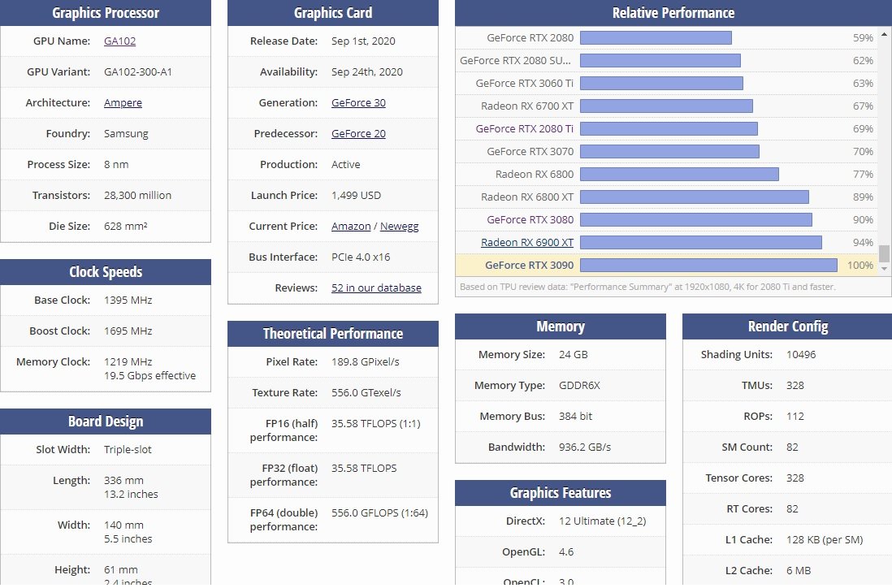Click the Board Design section header
Screen dimensions: 892x588
(106, 422)
